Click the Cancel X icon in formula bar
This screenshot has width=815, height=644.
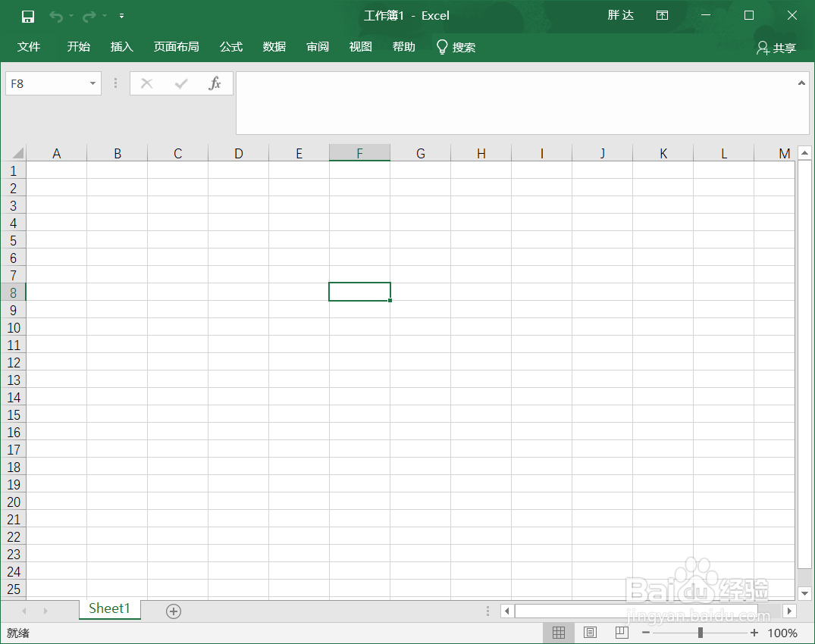coord(146,83)
